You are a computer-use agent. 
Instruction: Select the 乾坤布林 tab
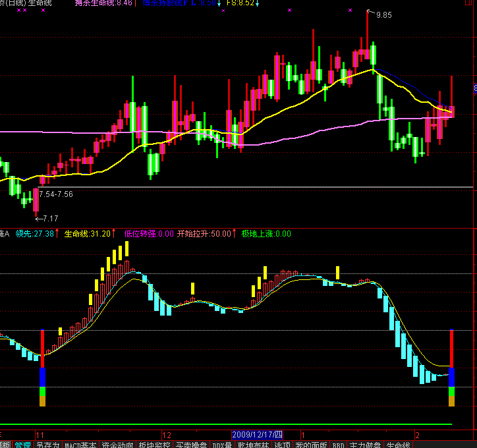[254, 445]
